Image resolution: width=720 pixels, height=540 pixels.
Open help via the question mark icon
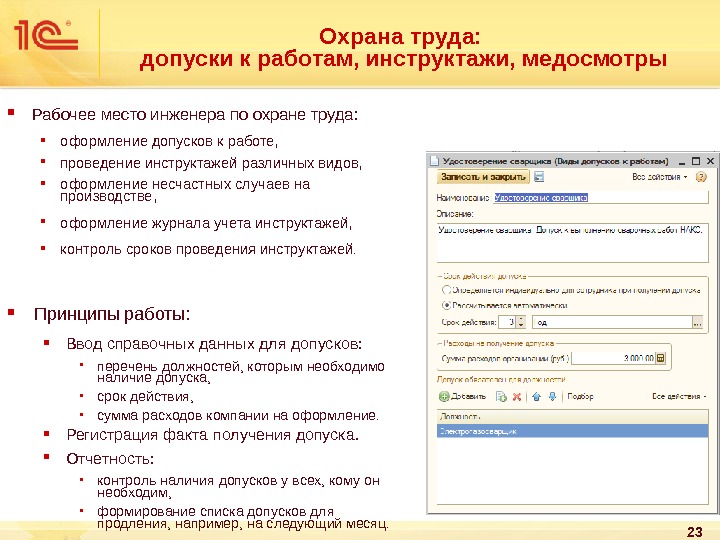pyautogui.click(x=701, y=177)
